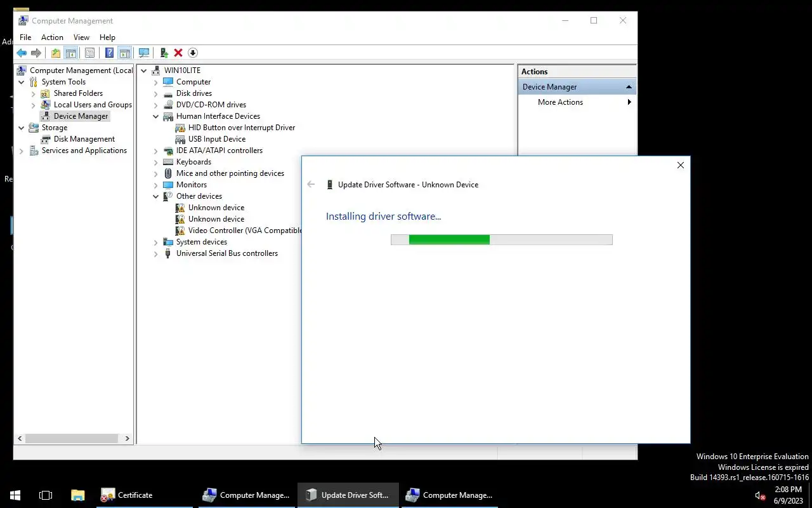
Task: Expand Services and Applications node
Action: tap(22, 150)
